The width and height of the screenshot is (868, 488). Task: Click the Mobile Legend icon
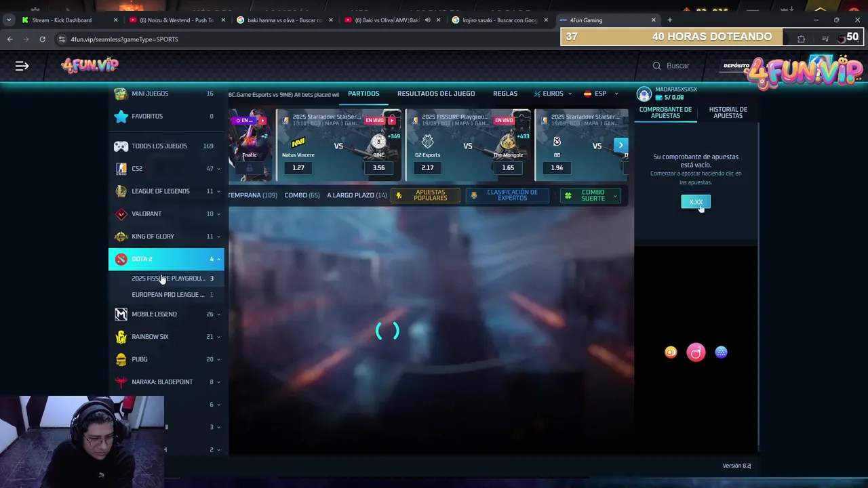(121, 314)
